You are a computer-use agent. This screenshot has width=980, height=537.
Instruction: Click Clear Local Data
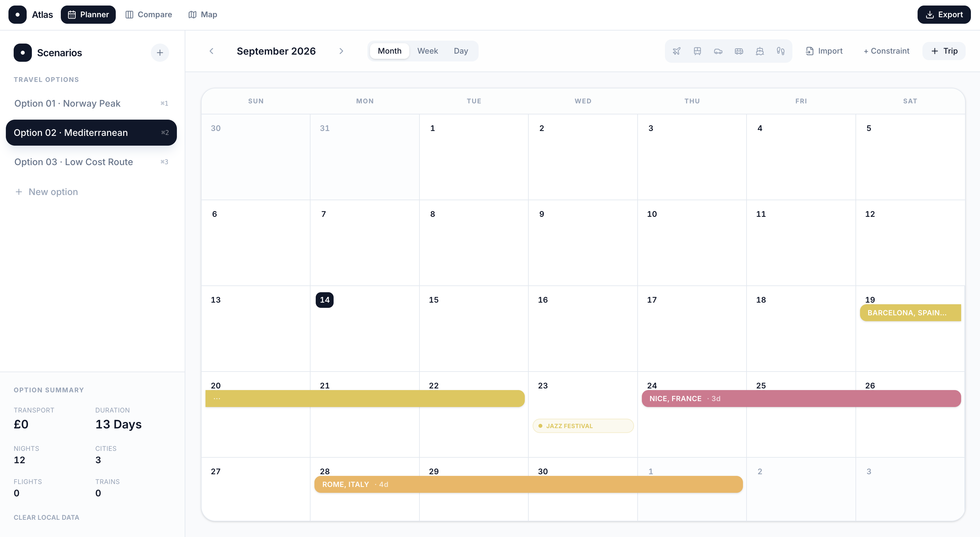[x=46, y=517]
